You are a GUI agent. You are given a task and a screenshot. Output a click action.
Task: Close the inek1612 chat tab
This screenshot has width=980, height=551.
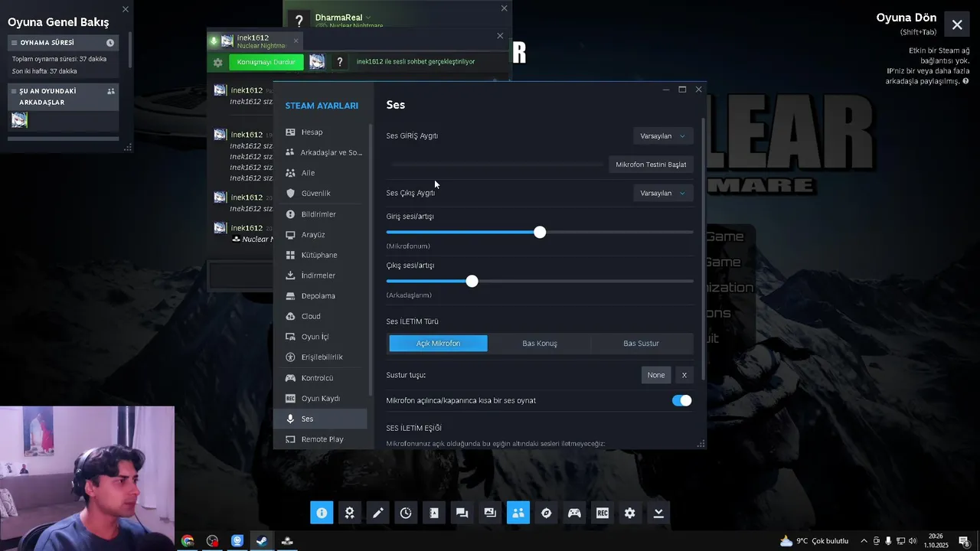(296, 41)
